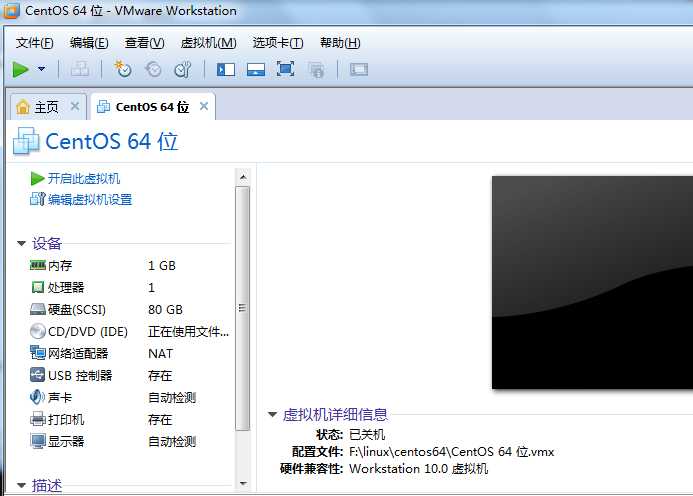Open the 查看(V) menu

click(145, 43)
